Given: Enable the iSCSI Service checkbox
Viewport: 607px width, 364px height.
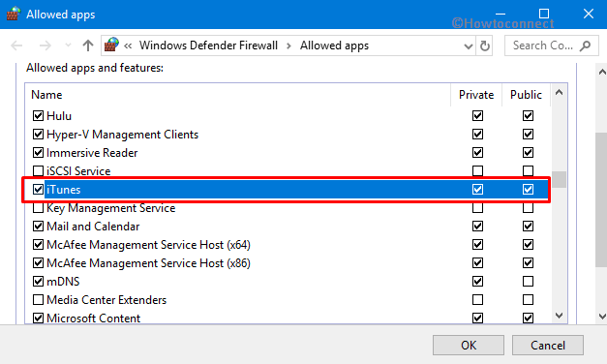Looking at the screenshot, I should [x=38, y=170].
